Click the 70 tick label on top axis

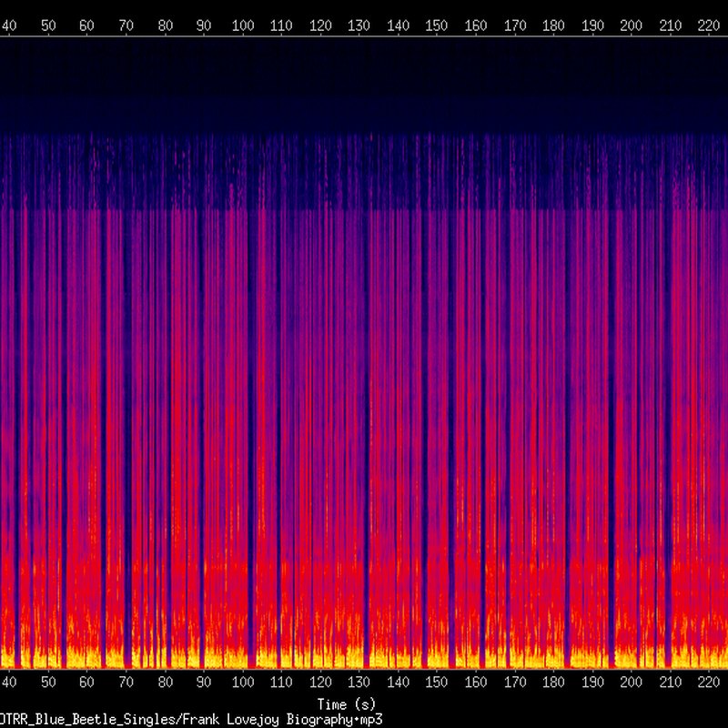pyautogui.click(x=126, y=25)
